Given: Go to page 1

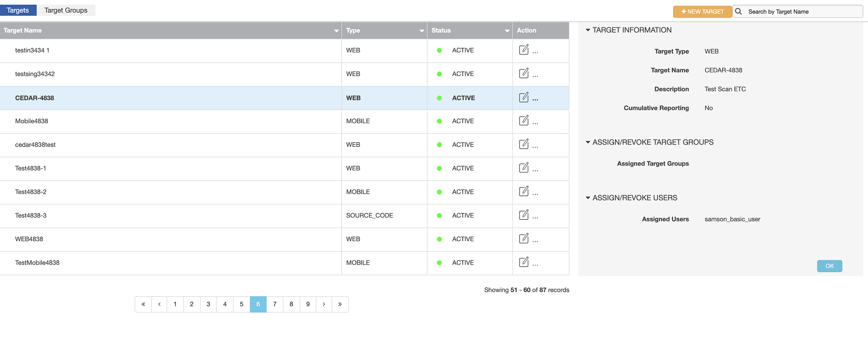Looking at the screenshot, I should point(175,304).
